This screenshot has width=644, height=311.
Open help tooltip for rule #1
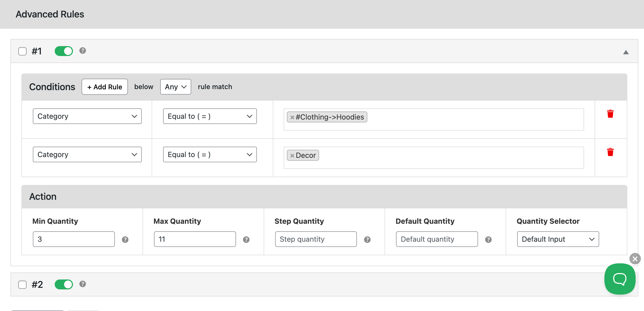click(x=83, y=51)
